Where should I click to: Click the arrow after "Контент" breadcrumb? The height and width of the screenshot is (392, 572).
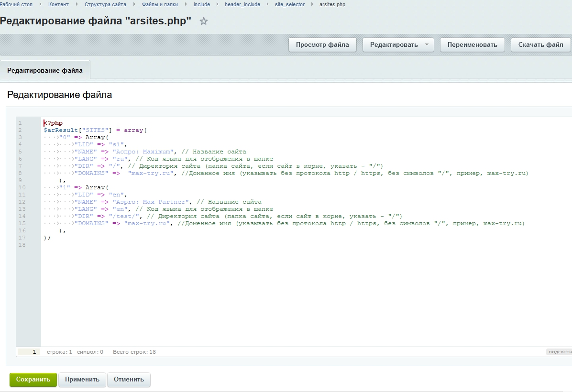click(77, 4)
